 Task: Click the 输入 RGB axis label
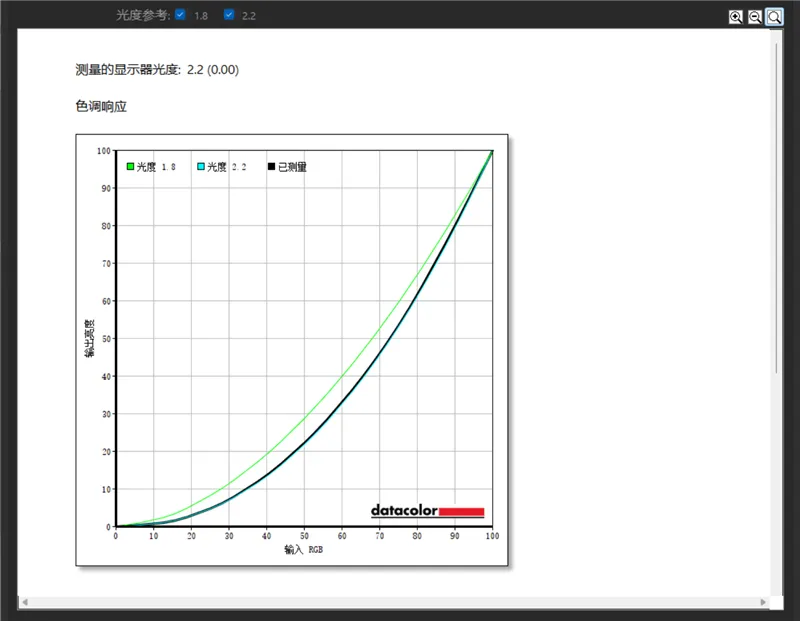coord(304,550)
